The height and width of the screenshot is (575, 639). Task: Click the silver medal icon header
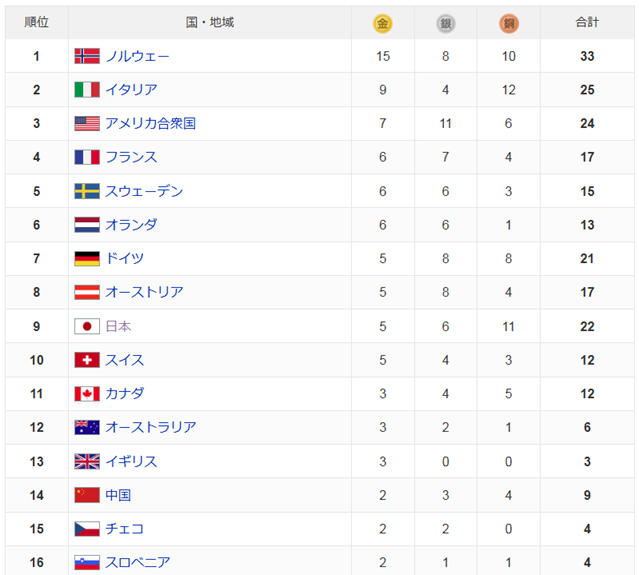446,22
